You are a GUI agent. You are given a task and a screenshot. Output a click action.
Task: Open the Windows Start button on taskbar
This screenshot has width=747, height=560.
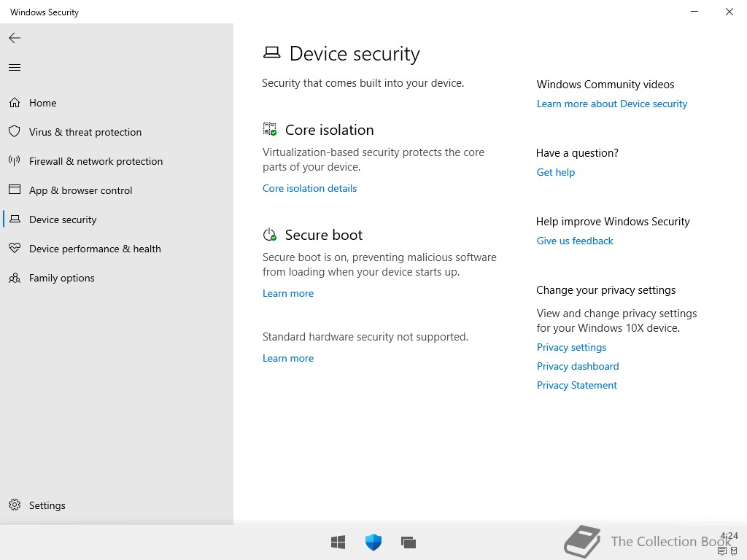(x=338, y=542)
